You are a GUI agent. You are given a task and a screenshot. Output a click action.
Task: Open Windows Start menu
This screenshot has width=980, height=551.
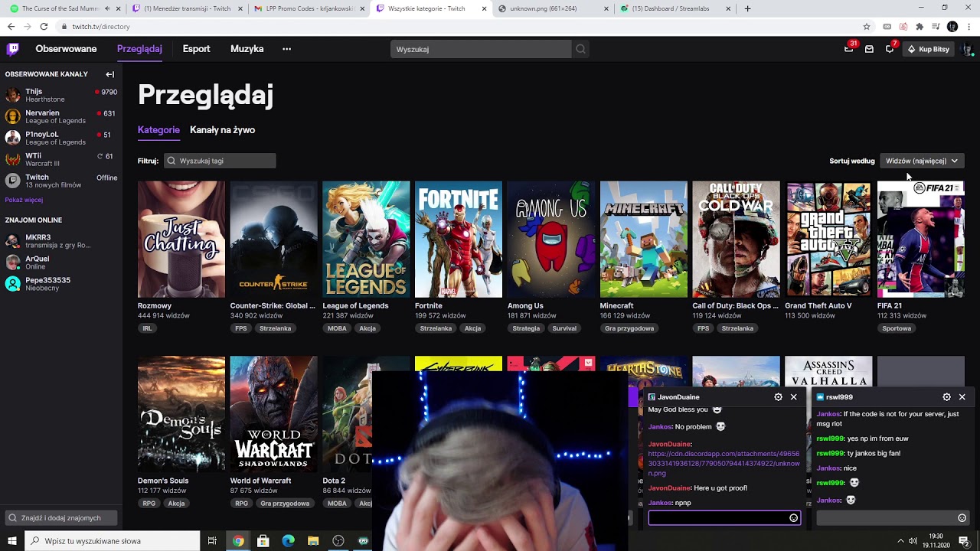pyautogui.click(x=12, y=541)
